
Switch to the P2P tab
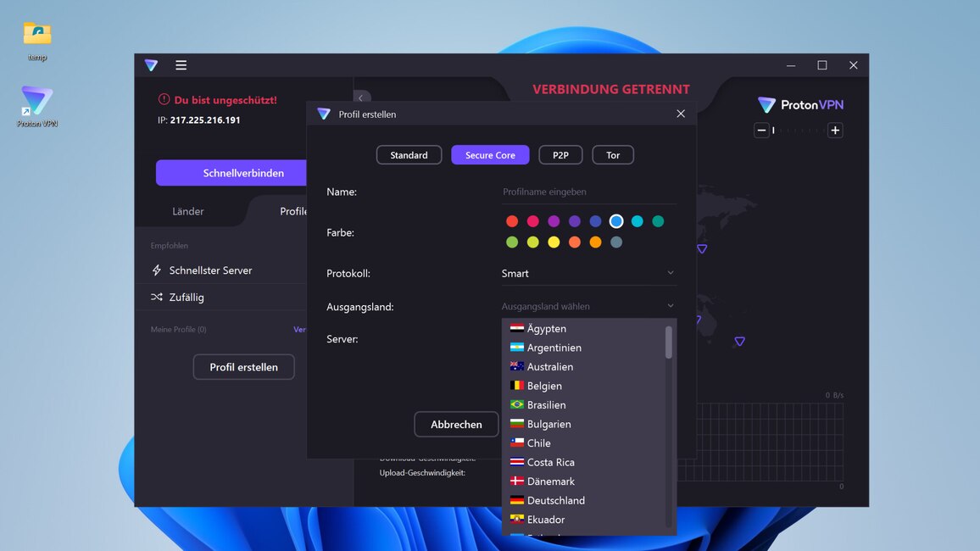pyautogui.click(x=560, y=154)
